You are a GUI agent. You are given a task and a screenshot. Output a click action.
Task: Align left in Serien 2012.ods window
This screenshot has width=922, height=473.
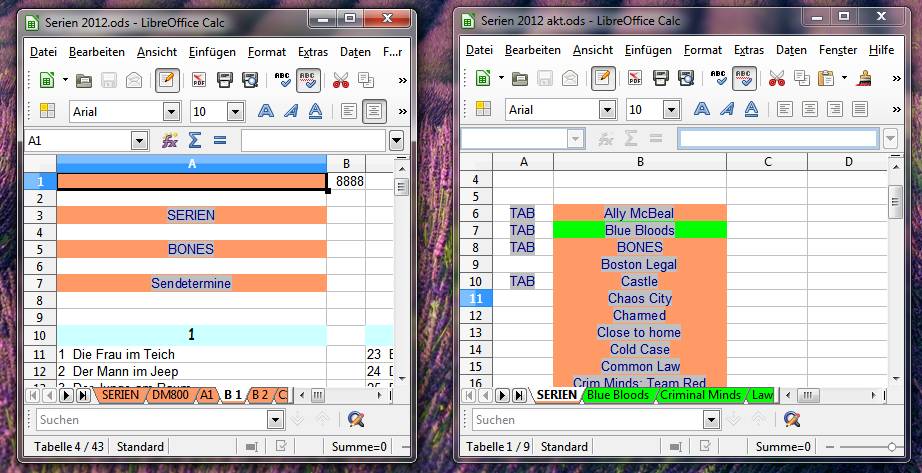[x=349, y=111]
